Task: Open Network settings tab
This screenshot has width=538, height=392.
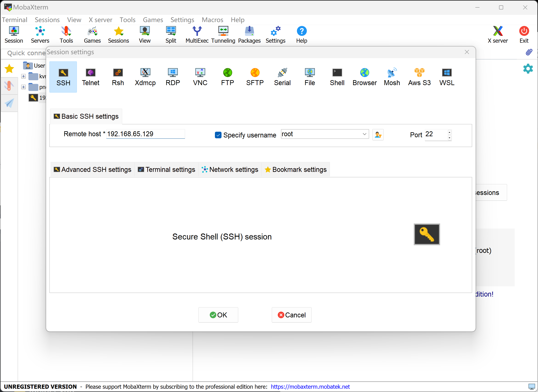Action: pyautogui.click(x=230, y=170)
